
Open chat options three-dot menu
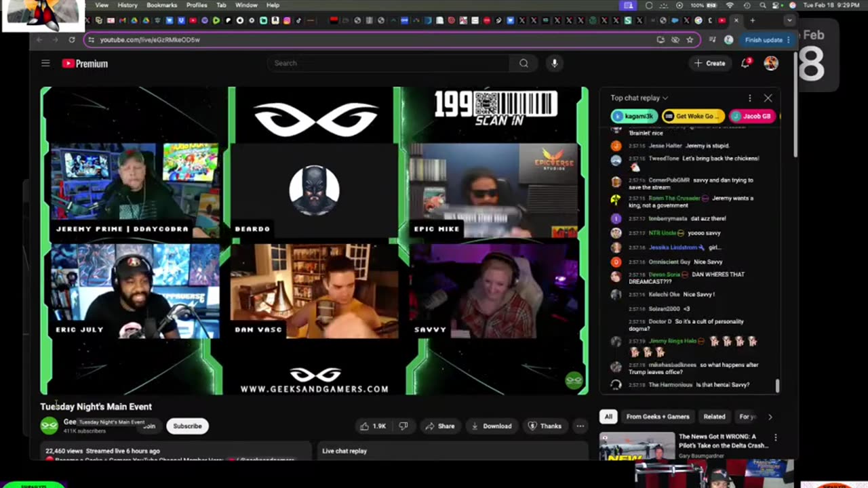pyautogui.click(x=749, y=98)
